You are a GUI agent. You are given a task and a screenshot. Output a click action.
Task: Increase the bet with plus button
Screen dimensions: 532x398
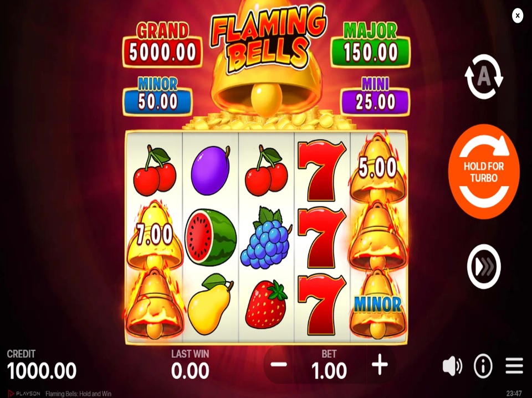pyautogui.click(x=380, y=365)
